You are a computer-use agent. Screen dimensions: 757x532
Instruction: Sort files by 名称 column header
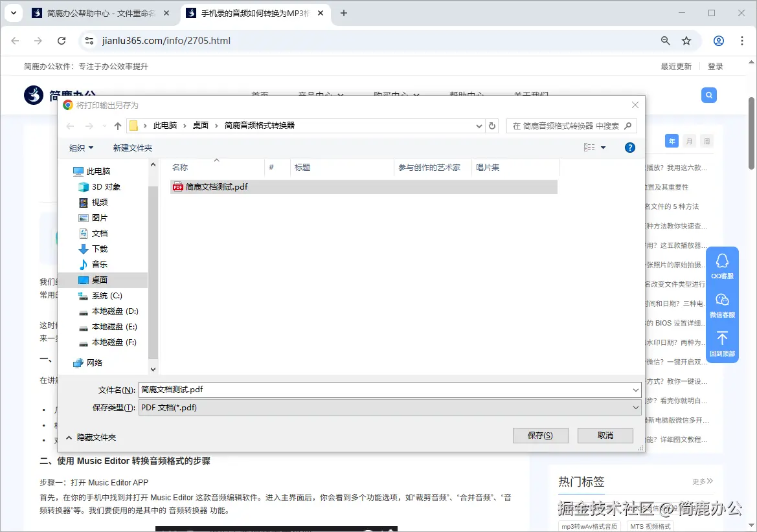pos(216,168)
